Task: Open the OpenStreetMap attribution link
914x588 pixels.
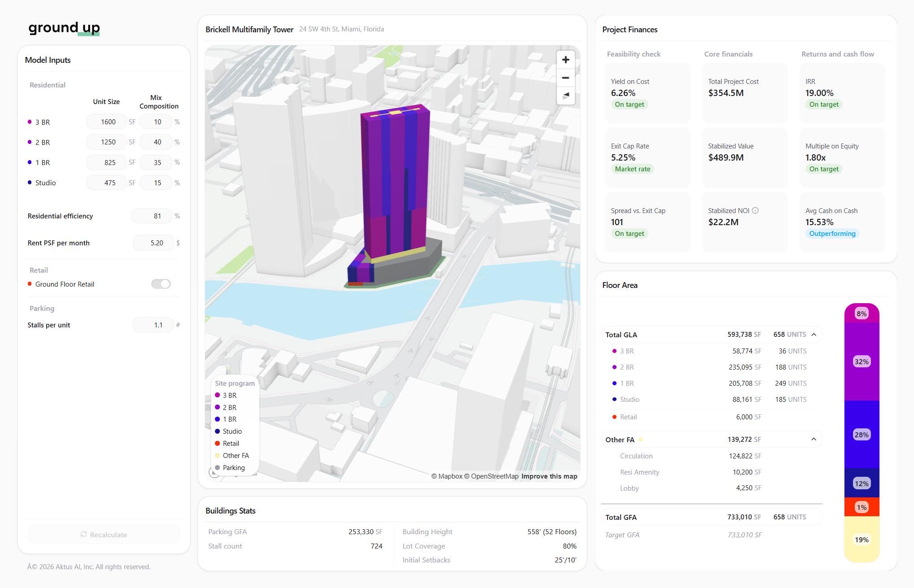Action: (491, 476)
